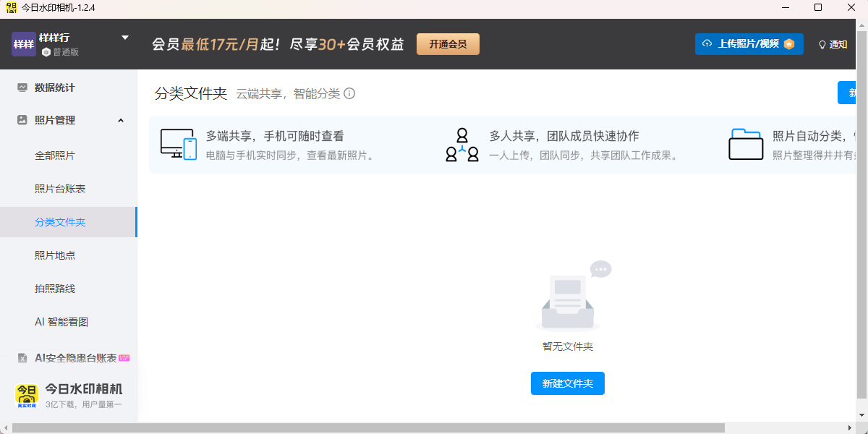Viewport: 868px width, 434px height.
Task: Click the 多人共享 team people icon
Action: 462,145
